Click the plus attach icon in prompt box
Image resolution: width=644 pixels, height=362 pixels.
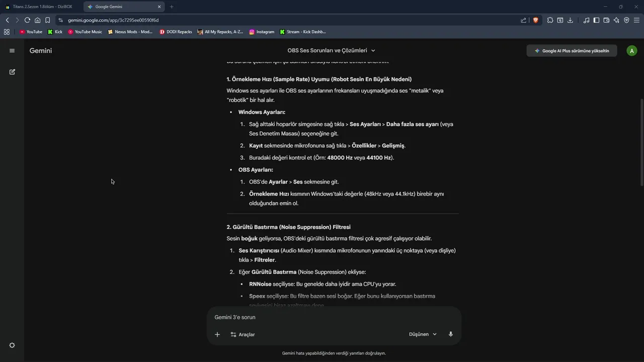pos(217,334)
